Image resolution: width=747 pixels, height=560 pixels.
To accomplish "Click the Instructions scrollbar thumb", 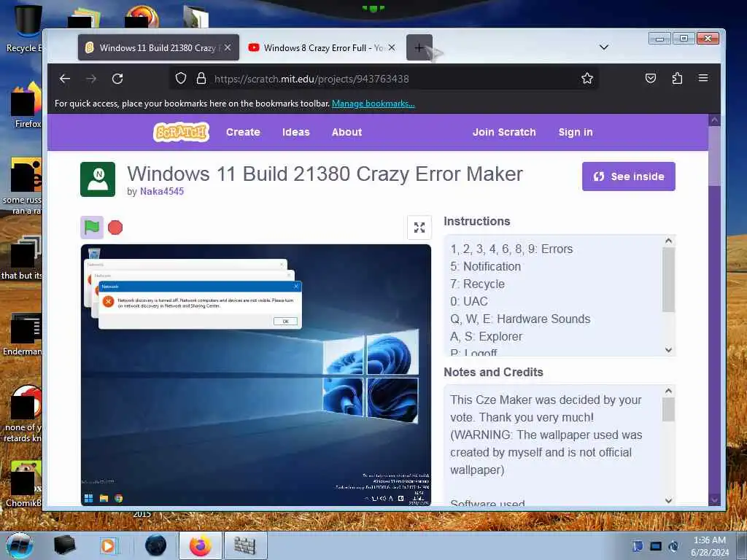I will pos(668,279).
